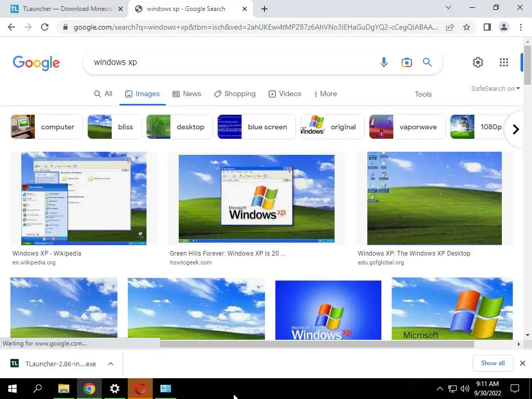Viewport: 532px width, 399px height.
Task: Open the Green Hills Forever image
Action: click(x=257, y=198)
